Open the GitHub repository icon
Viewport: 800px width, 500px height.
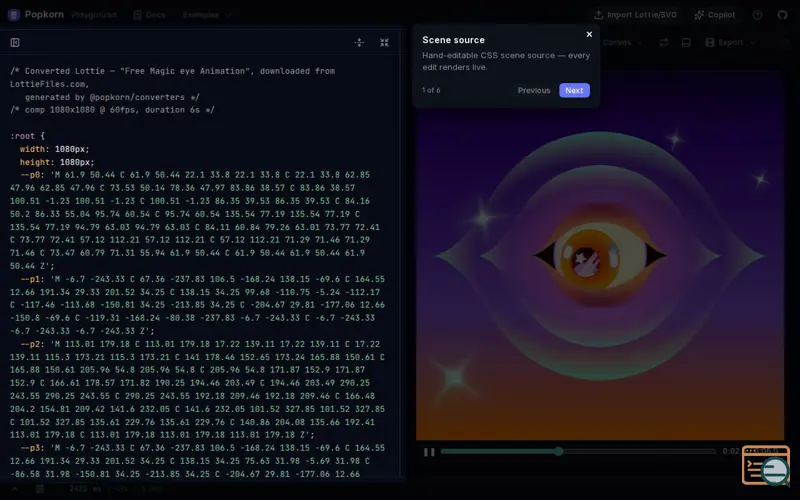coord(782,15)
